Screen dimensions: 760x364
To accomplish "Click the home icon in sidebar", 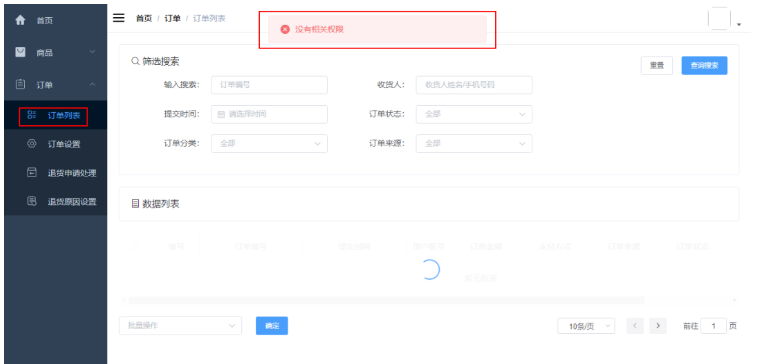I will 20,20.
